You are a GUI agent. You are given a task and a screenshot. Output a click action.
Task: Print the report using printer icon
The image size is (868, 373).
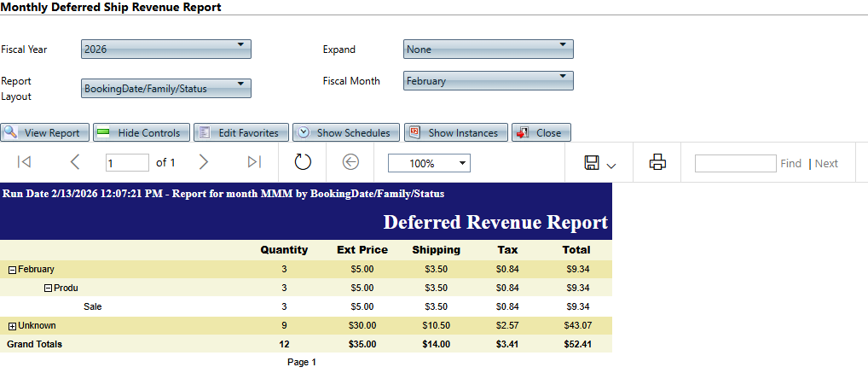(x=657, y=162)
